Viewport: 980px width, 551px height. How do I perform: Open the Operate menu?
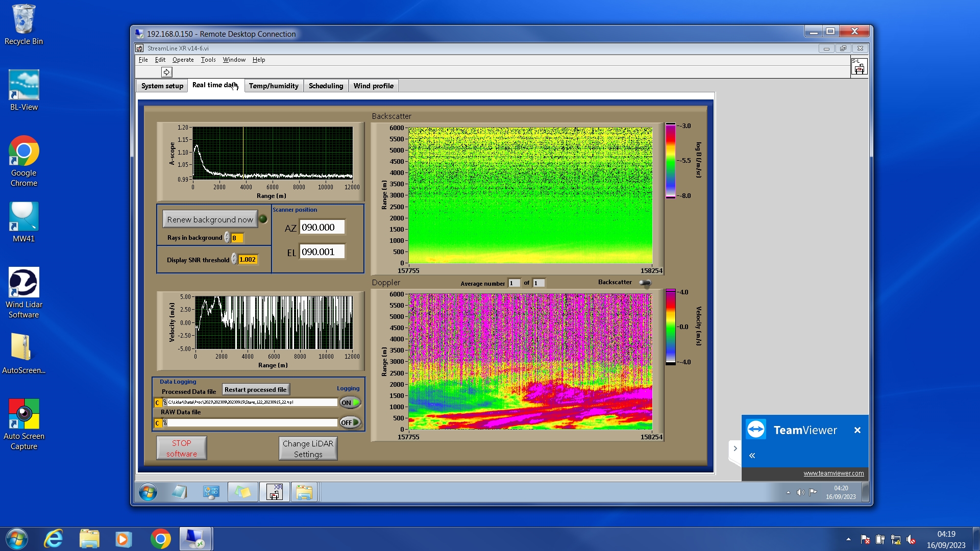183,60
